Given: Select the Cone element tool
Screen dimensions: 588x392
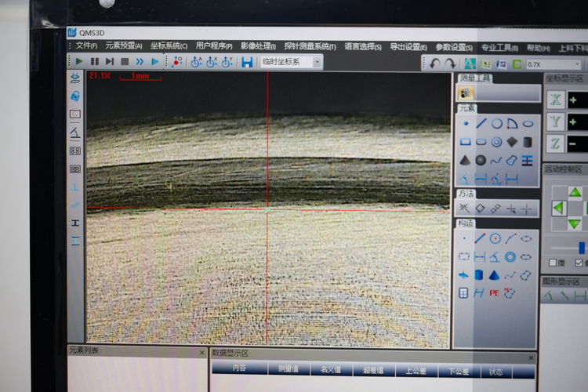Looking at the screenshot, I should pyautogui.click(x=465, y=160).
